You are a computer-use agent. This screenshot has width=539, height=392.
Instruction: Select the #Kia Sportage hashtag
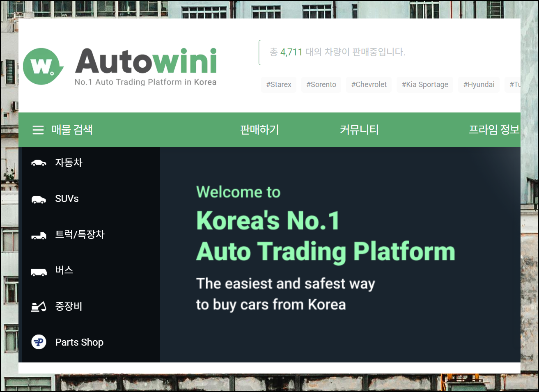pos(425,85)
